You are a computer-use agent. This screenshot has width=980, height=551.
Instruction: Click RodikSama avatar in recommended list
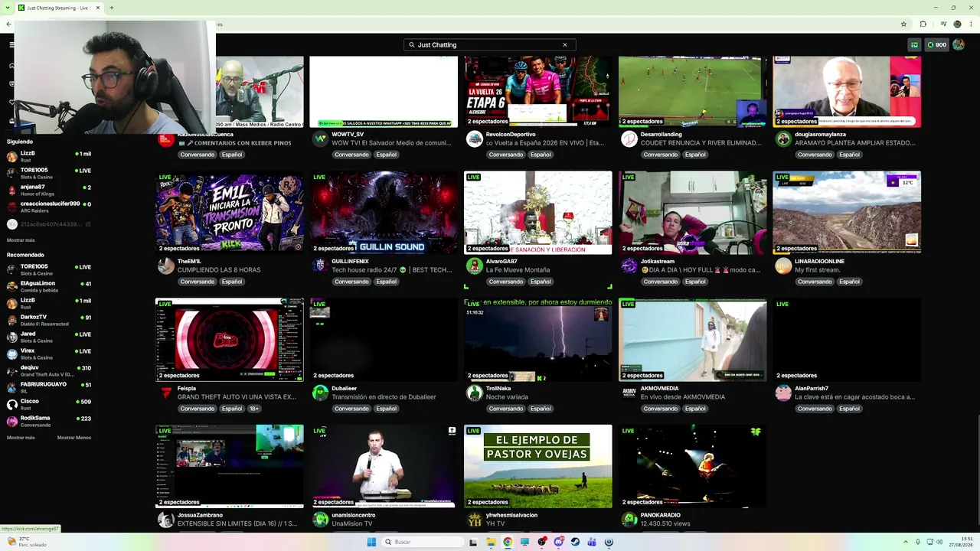pos(12,422)
